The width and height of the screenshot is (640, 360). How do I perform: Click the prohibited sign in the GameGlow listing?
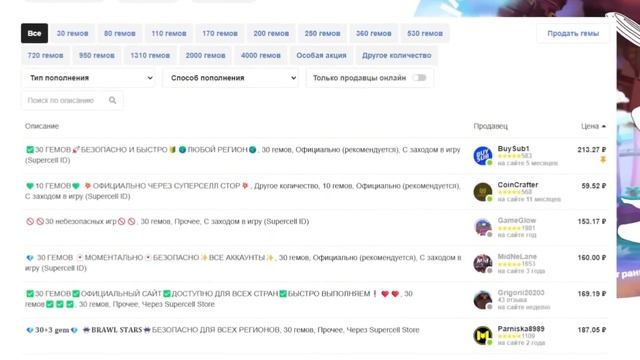point(30,222)
